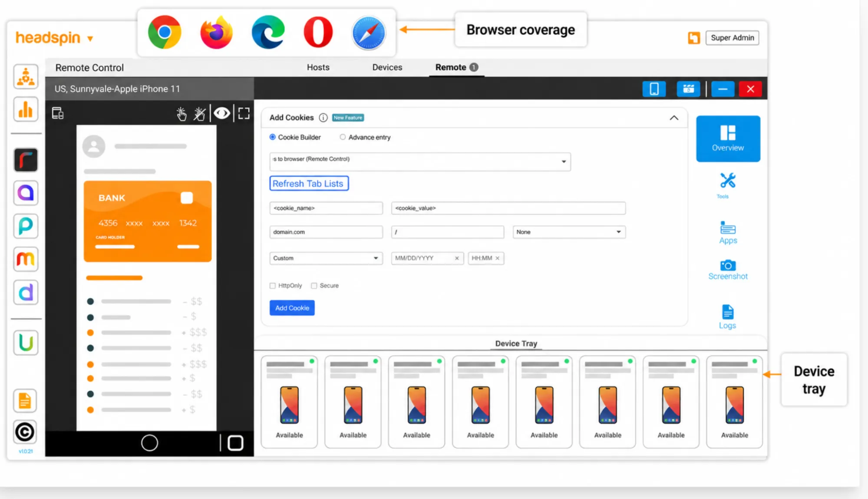868x499 pixels.
Task: Open the Apps panel
Action: coord(728,233)
